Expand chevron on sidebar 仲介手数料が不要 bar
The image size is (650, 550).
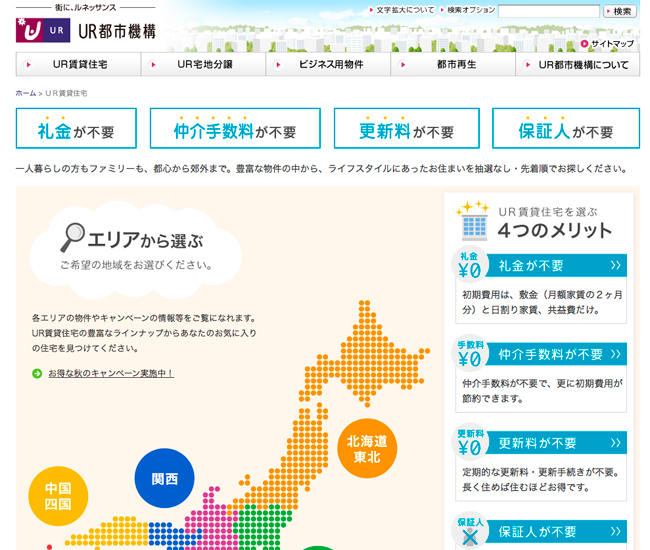pos(616,354)
